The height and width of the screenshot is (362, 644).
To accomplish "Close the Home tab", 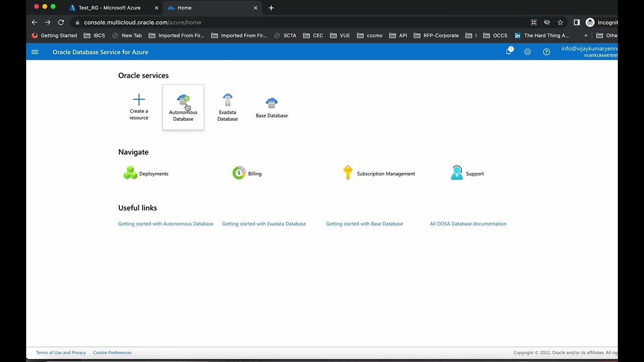I will (256, 8).
